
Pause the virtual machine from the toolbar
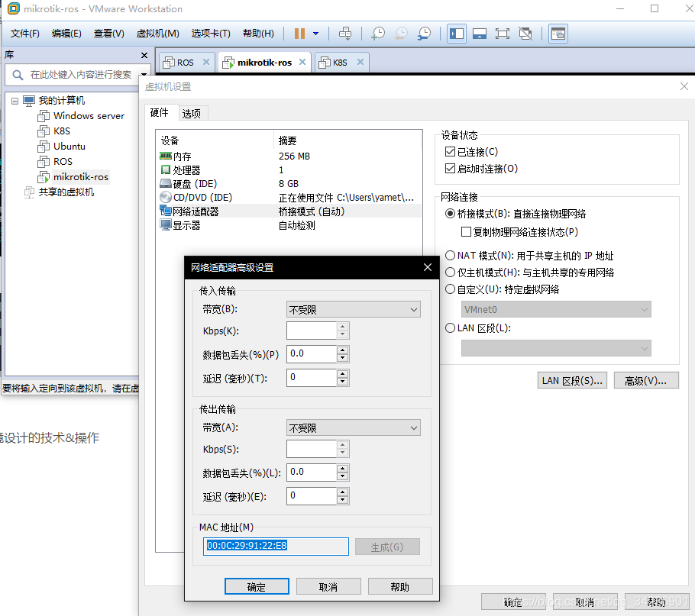click(299, 34)
